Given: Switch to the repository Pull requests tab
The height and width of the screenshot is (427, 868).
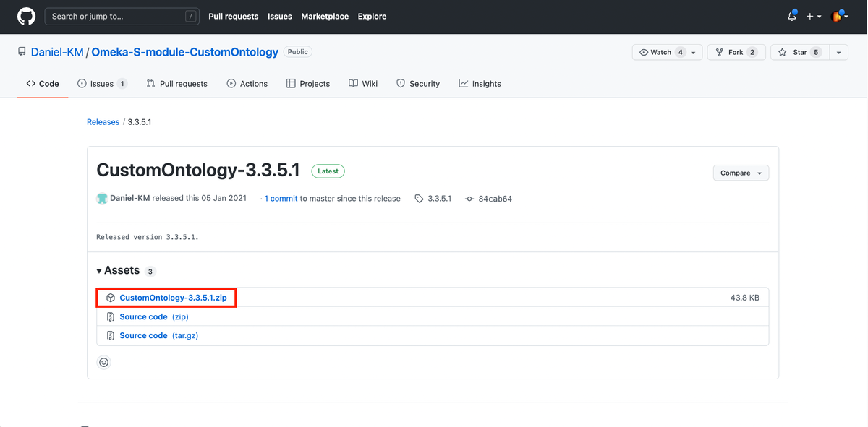Looking at the screenshot, I should 176,84.
